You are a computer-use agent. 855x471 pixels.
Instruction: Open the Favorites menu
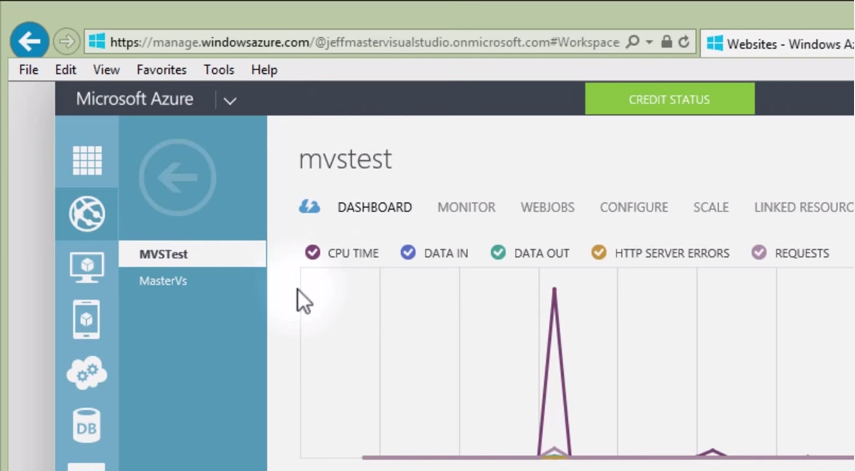(161, 70)
